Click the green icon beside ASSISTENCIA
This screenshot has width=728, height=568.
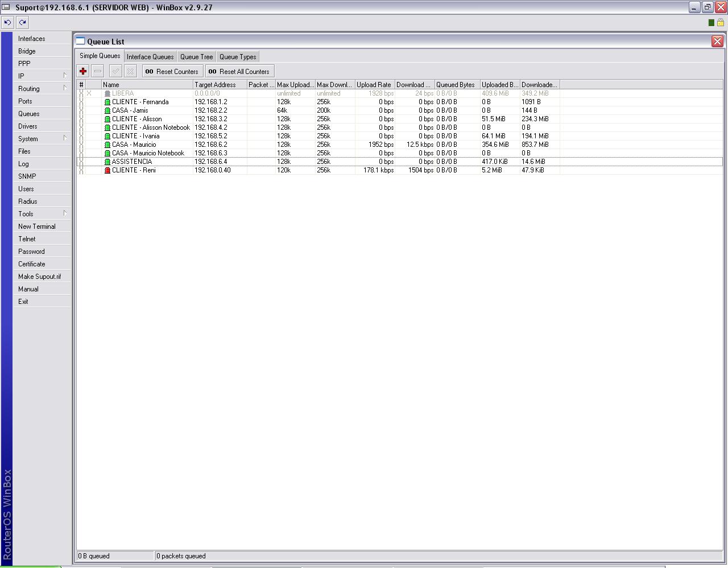(x=107, y=162)
